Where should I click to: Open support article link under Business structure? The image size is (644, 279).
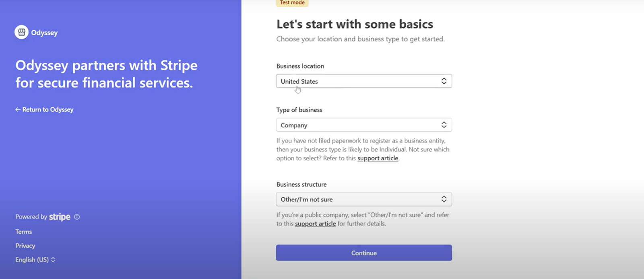pos(315,224)
